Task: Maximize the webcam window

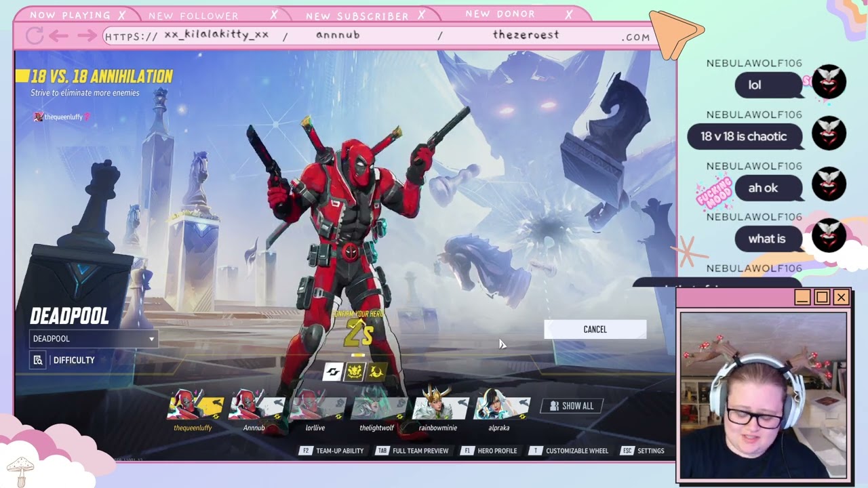Action: 822,298
